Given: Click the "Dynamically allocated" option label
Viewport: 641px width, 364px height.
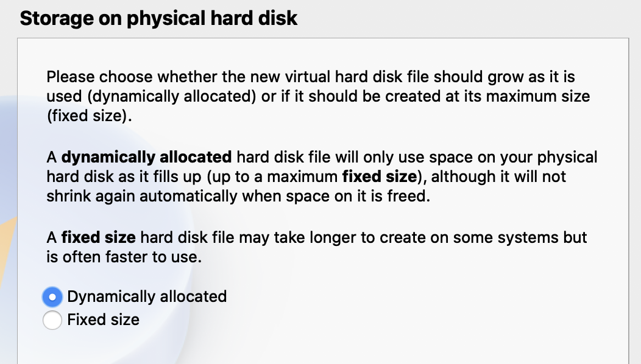Looking at the screenshot, I should click(147, 296).
